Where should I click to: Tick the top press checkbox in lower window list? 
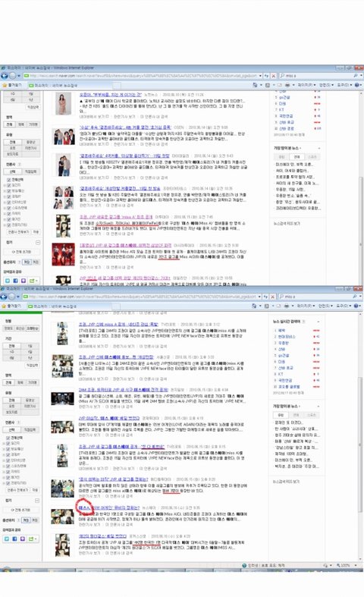click(8, 438)
